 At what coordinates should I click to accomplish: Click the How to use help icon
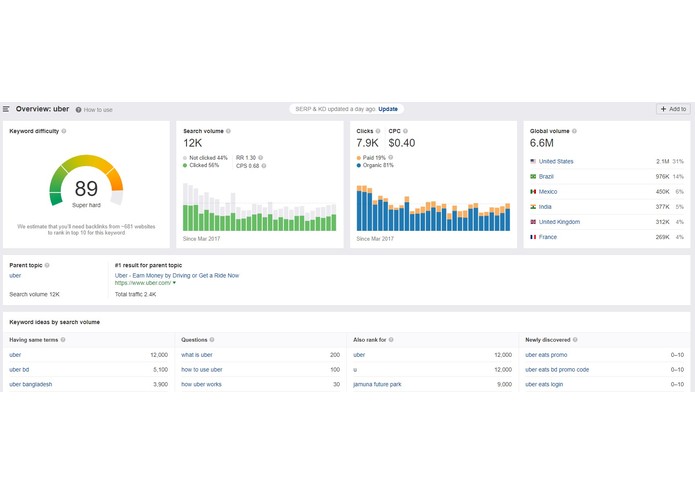(x=78, y=110)
